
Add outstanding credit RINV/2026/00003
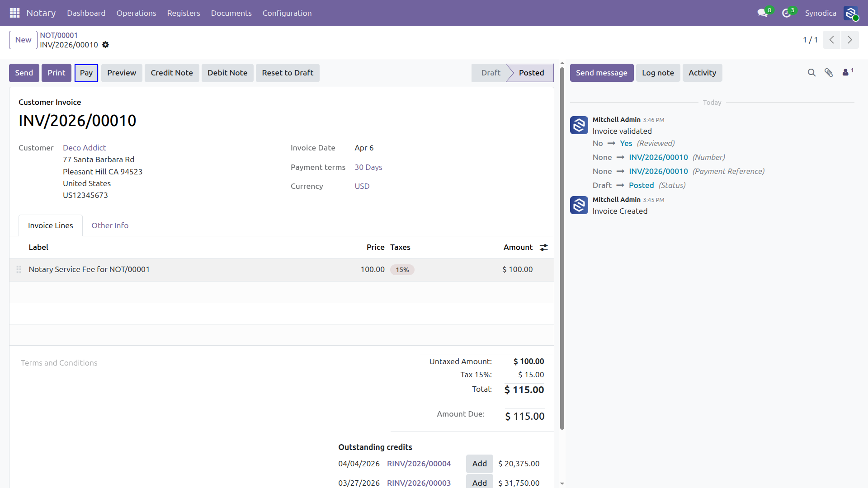tap(480, 482)
